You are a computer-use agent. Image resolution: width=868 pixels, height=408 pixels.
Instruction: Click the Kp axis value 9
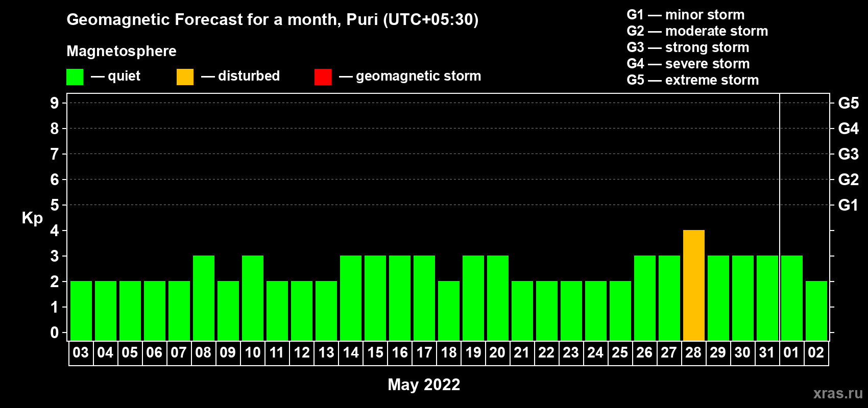click(x=55, y=103)
